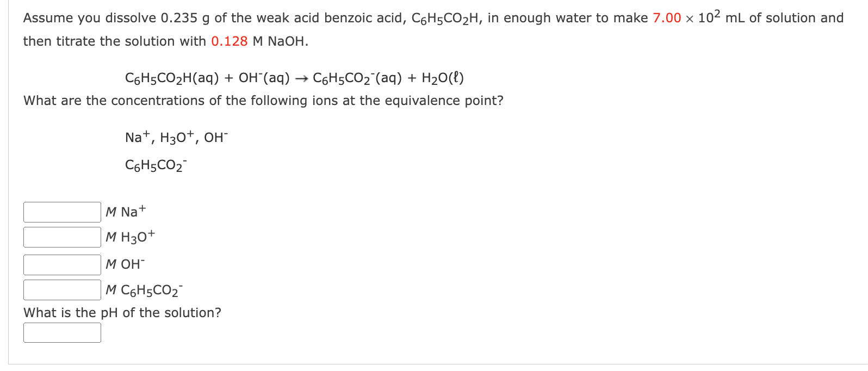Click the input field for M H3O+
Viewport: 868px width, 371px height.
click(61, 238)
